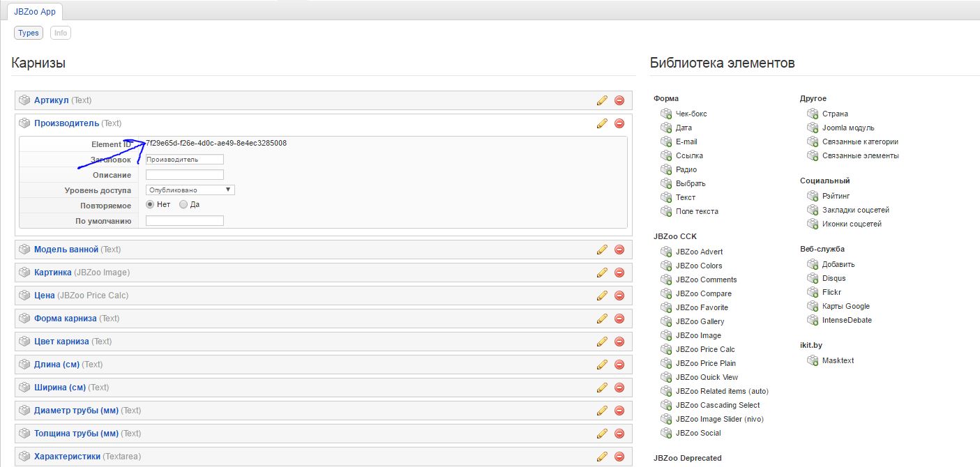Click the pencil icon for Цена row
Image resolution: width=980 pixels, height=467 pixels.
point(602,296)
